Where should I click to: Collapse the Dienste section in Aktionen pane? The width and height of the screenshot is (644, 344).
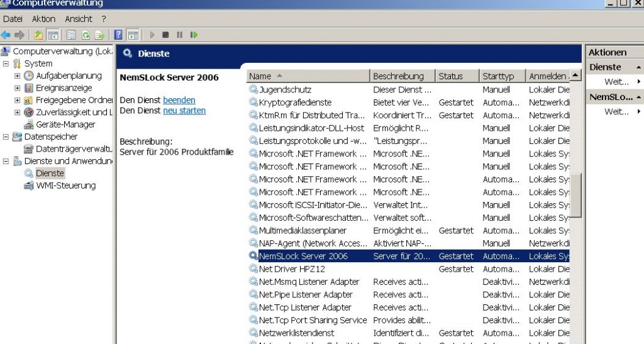[x=638, y=67]
